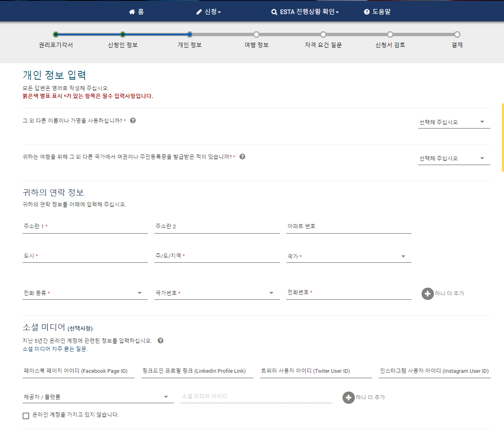504x434 pixels.
Task: Focus the 주소란 2 input field
Action: click(217, 227)
